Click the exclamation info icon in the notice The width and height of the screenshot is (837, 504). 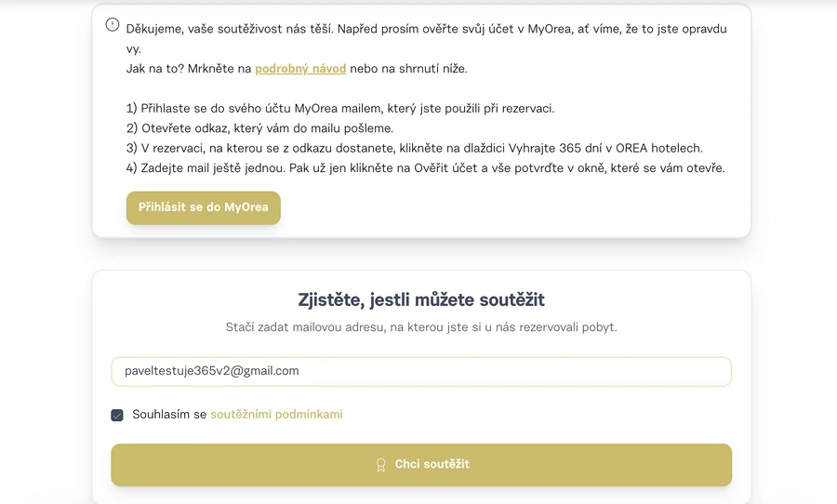[x=113, y=25]
